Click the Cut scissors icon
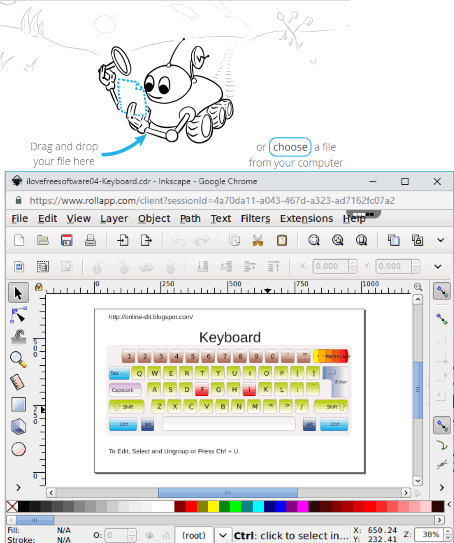 coord(258,240)
